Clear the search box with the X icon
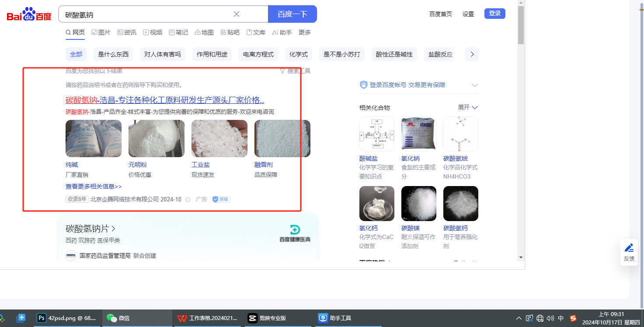The height and width of the screenshot is (327, 644). (237, 14)
